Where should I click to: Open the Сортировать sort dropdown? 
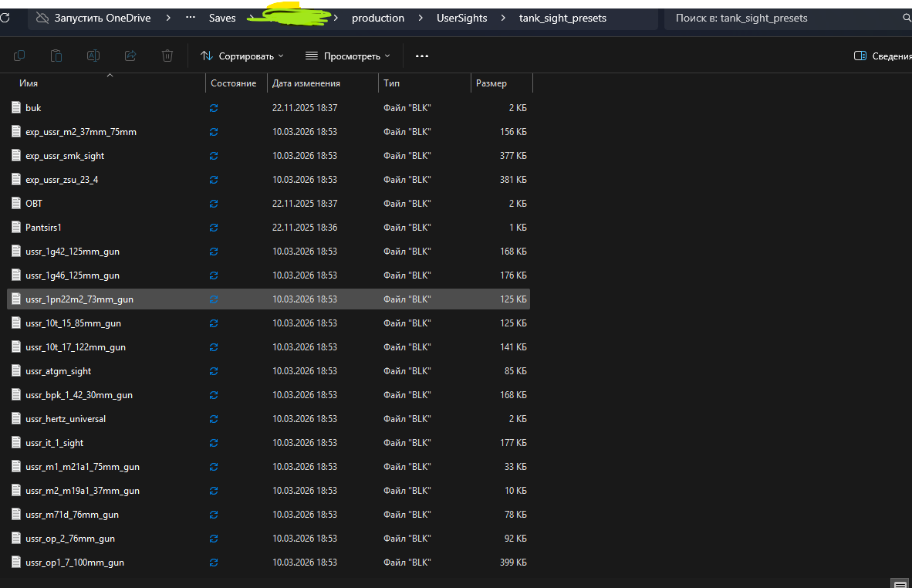[x=242, y=56]
